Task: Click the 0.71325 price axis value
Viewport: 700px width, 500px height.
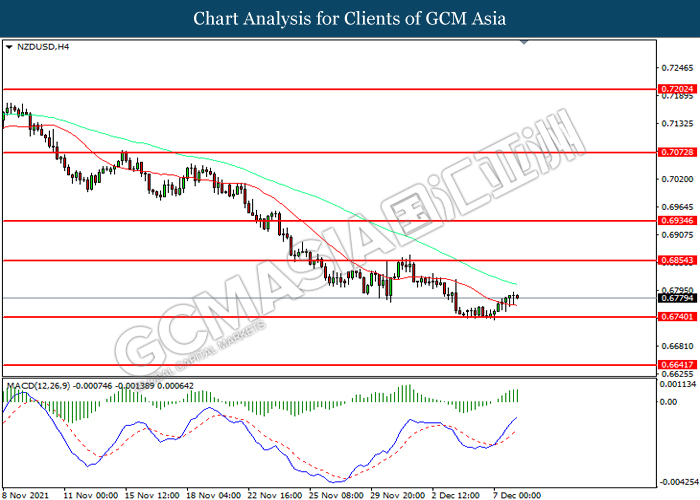Action: tap(677, 123)
